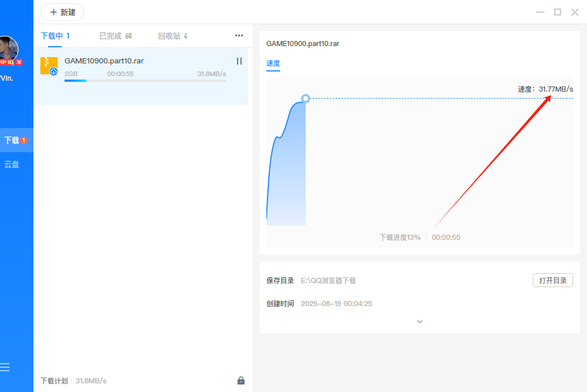
Task: Pause the GAME10900.part10.rar download
Action: (x=239, y=61)
